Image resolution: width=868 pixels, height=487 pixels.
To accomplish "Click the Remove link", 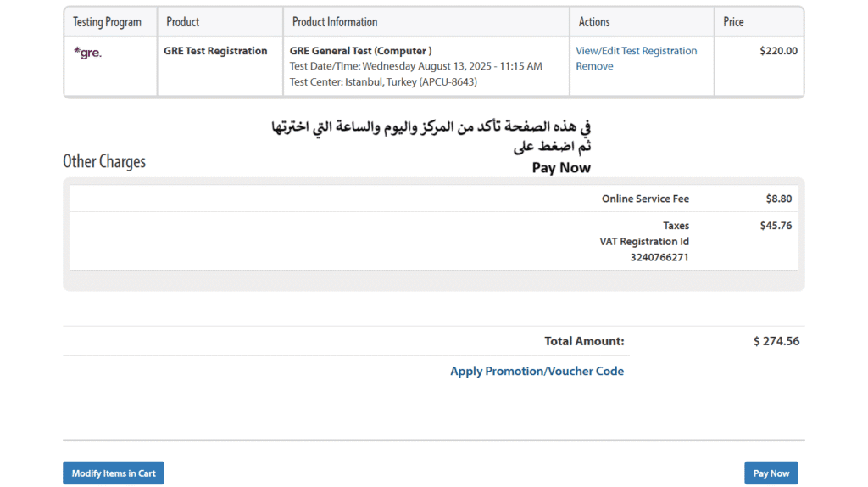I will [594, 66].
